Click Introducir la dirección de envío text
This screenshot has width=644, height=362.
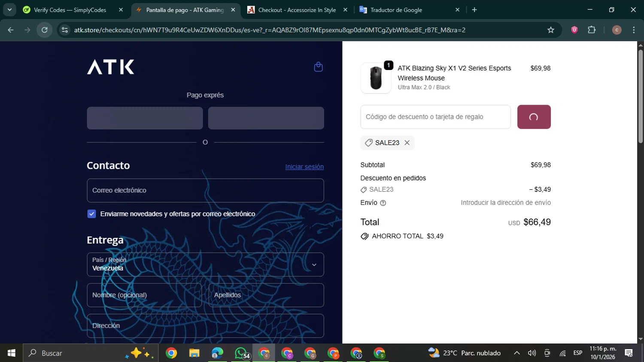click(x=506, y=203)
